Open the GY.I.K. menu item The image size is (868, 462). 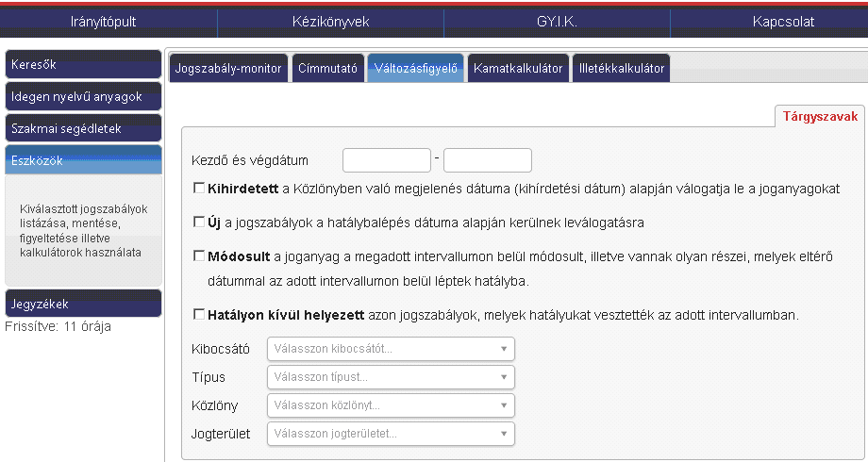pos(557,22)
